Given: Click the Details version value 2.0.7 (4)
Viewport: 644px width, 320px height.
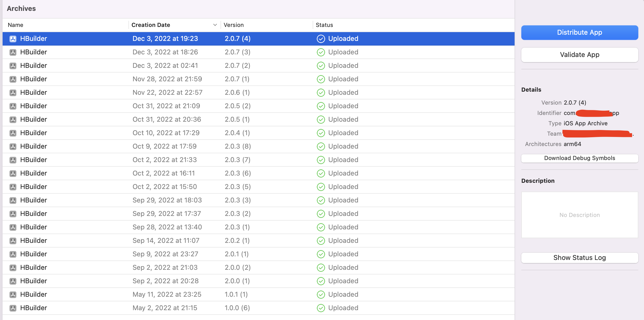Looking at the screenshot, I should pos(575,103).
